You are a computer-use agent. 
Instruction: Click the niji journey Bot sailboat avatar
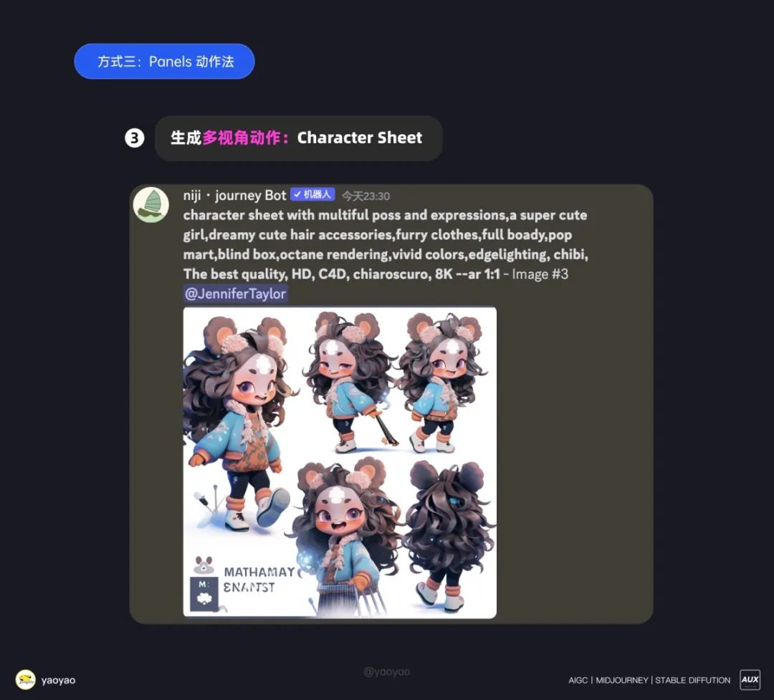151,205
